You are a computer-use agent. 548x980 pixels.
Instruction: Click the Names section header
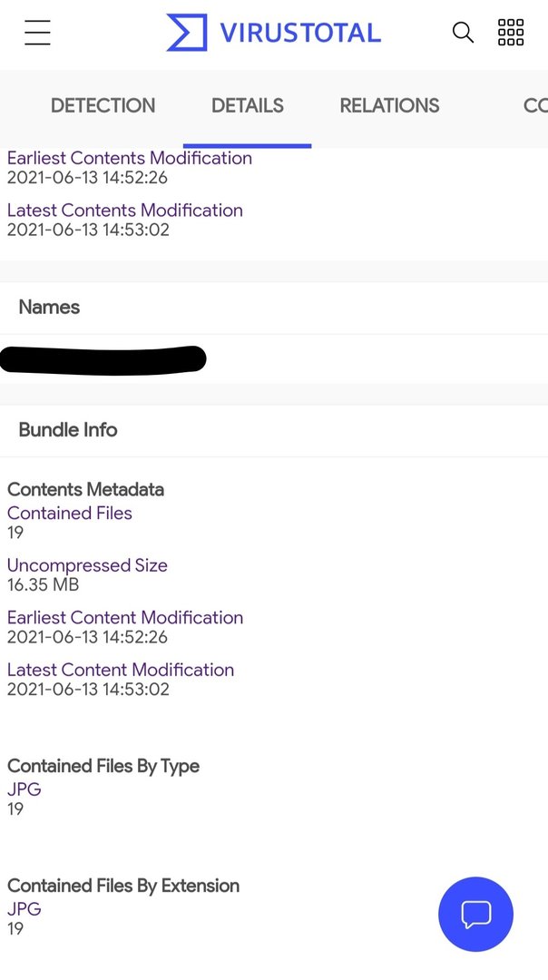click(x=49, y=307)
